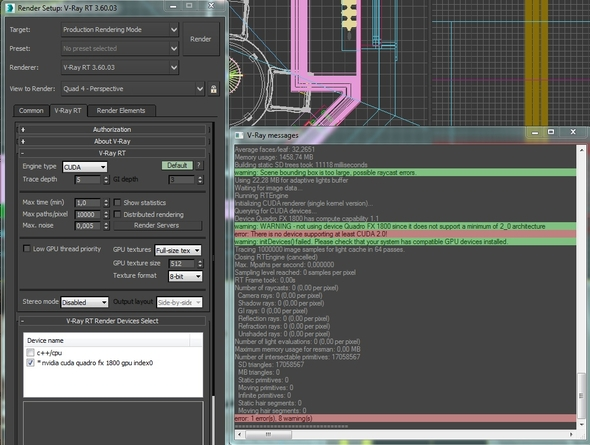Viewport: 590px width, 445px height.
Task: Click the question mark help button
Action: [199, 166]
